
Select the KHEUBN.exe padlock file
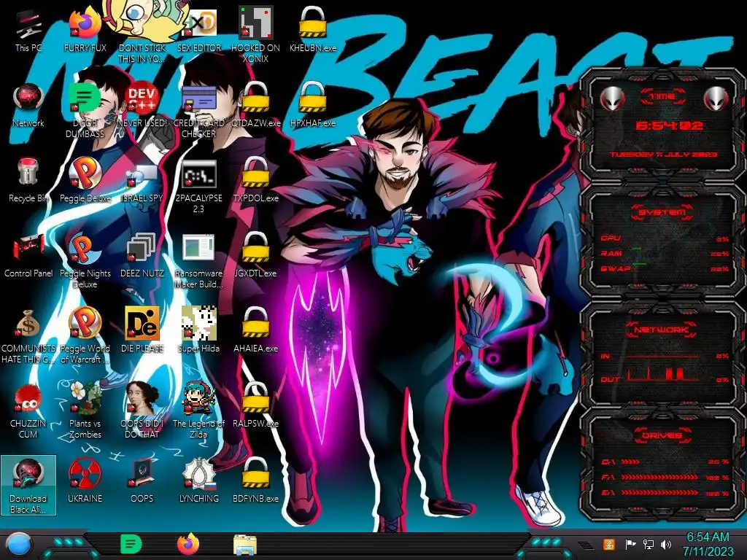312,29
